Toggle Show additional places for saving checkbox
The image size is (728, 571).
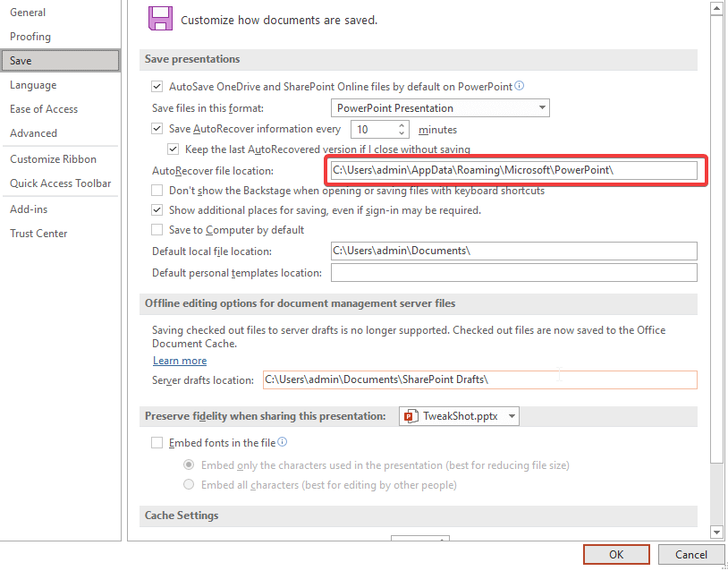[157, 210]
